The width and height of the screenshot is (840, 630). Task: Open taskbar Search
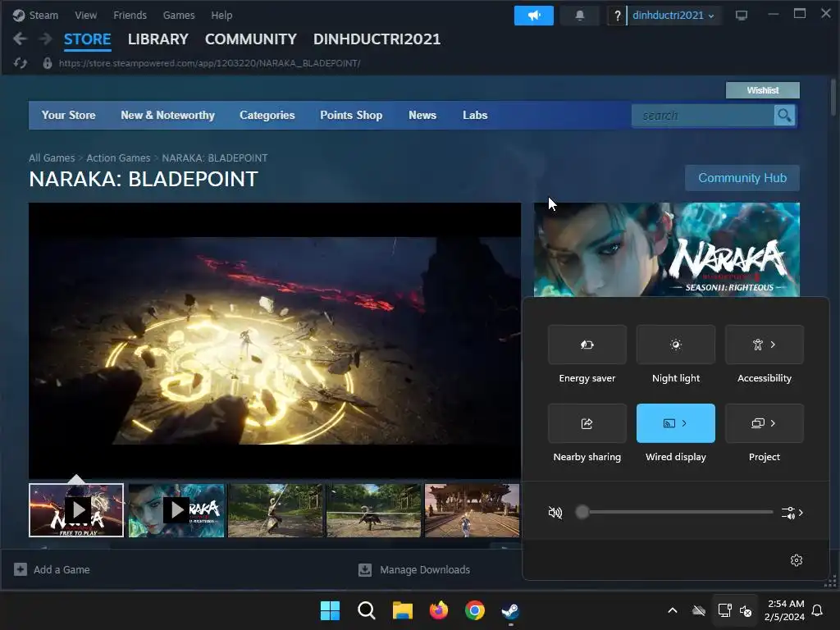(367, 610)
